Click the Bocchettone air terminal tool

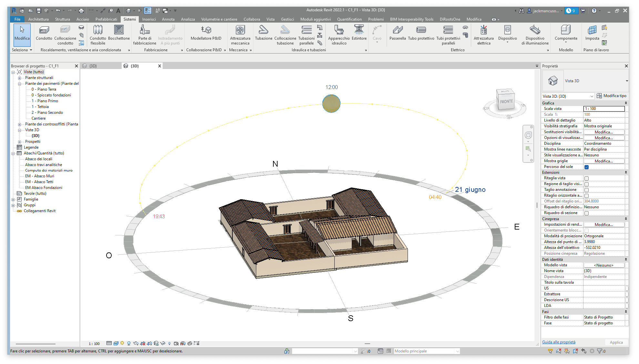click(119, 34)
